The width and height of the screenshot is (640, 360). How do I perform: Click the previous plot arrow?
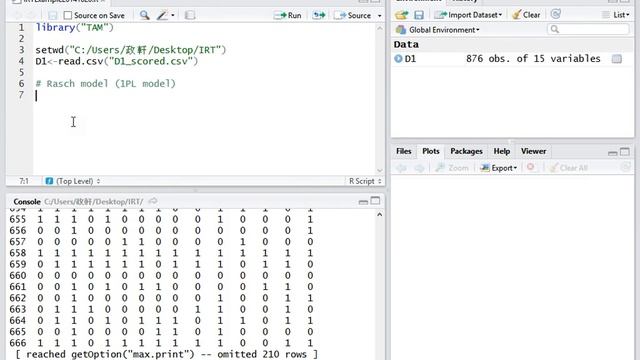tap(401, 168)
